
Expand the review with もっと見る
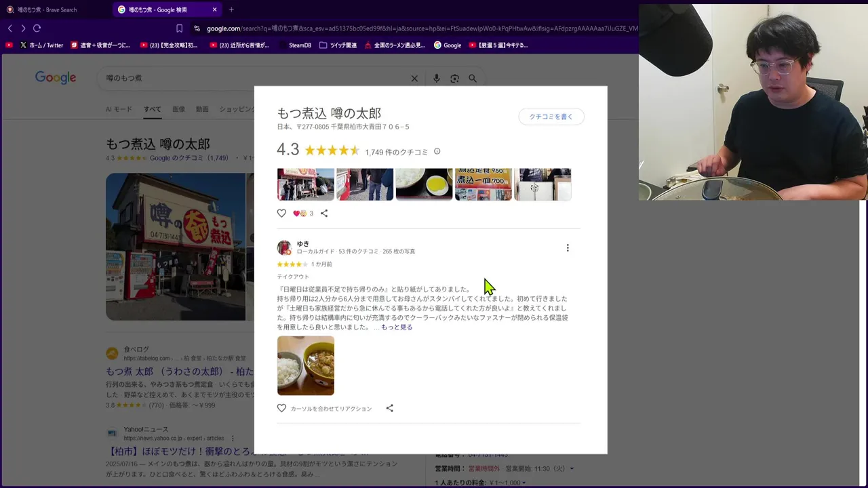(397, 327)
